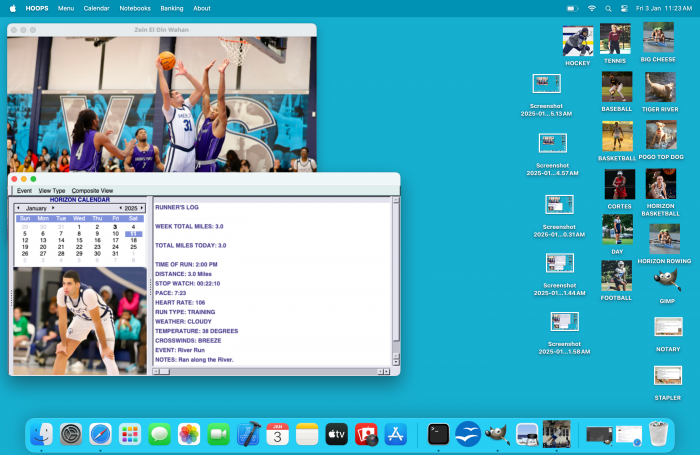This screenshot has height=455, width=700.
Task: Go to next month after January
Action: [53, 208]
